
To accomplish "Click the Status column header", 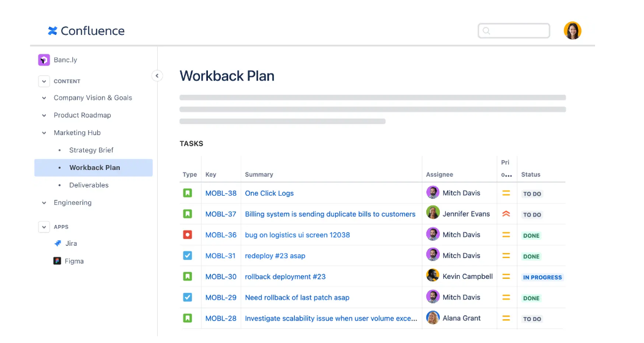I will pyautogui.click(x=531, y=175).
